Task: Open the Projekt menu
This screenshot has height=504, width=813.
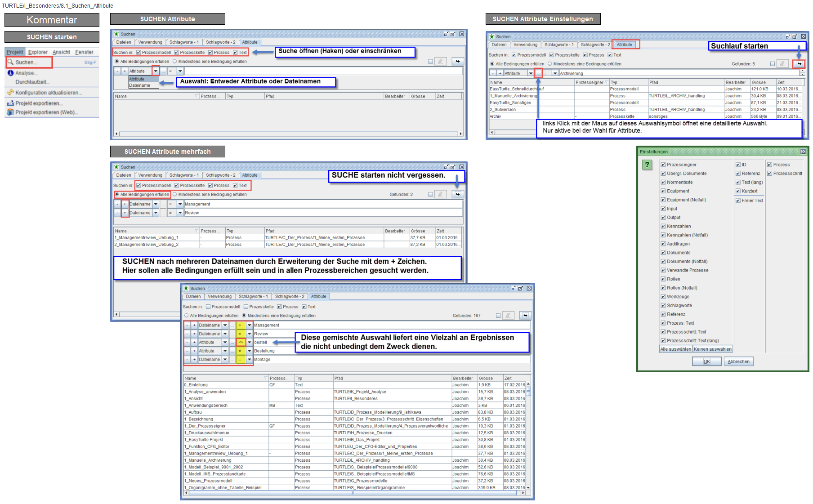Action: (14, 52)
